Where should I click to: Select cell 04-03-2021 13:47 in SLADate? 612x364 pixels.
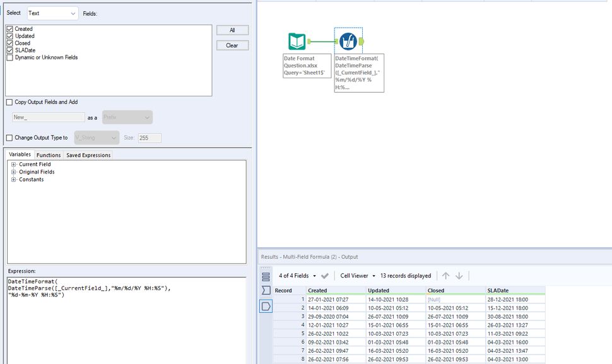(515, 351)
